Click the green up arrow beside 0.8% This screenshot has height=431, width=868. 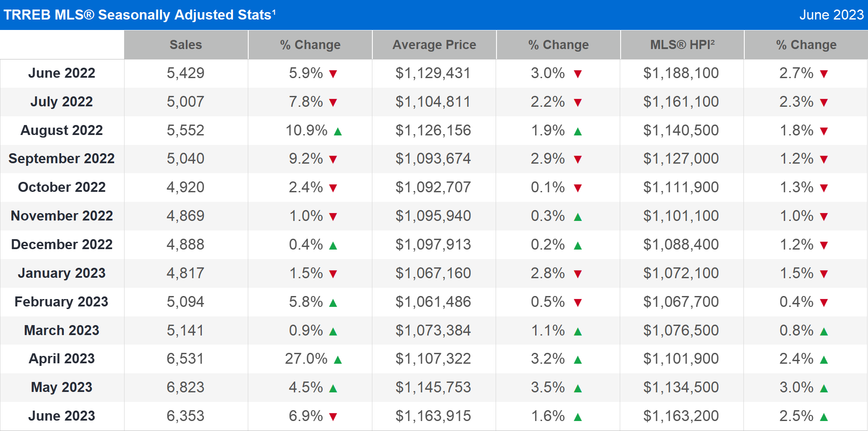[x=824, y=331]
